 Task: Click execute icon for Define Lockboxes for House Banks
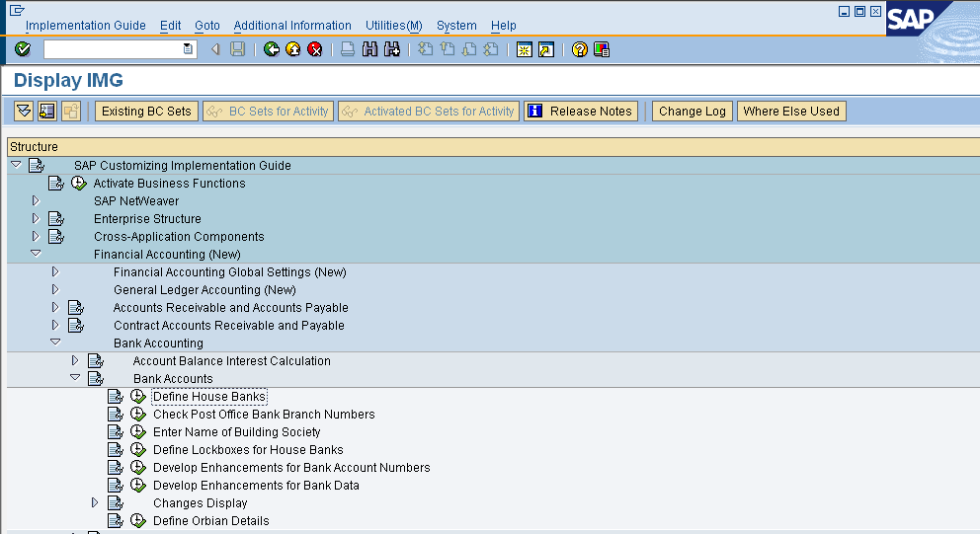[x=138, y=450]
